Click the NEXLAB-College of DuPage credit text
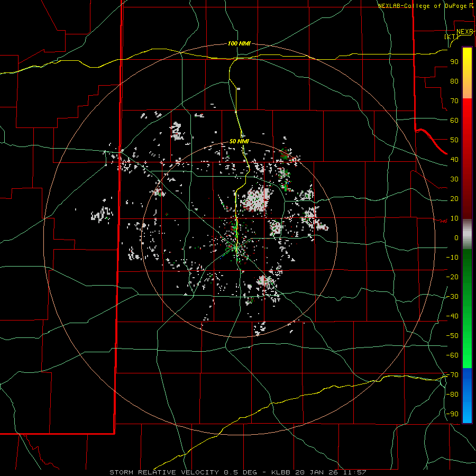Screen dimensions: 476x476 (x=425, y=6)
